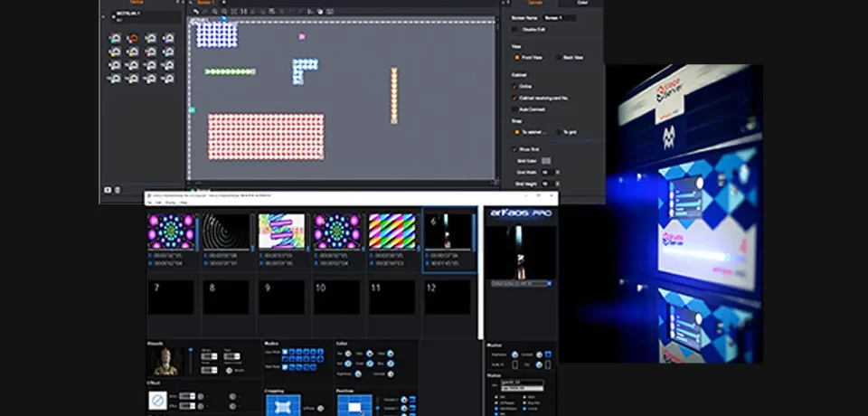The width and height of the screenshot is (868, 416).
Task: Choose the Back View radio button
Action: click(x=559, y=57)
